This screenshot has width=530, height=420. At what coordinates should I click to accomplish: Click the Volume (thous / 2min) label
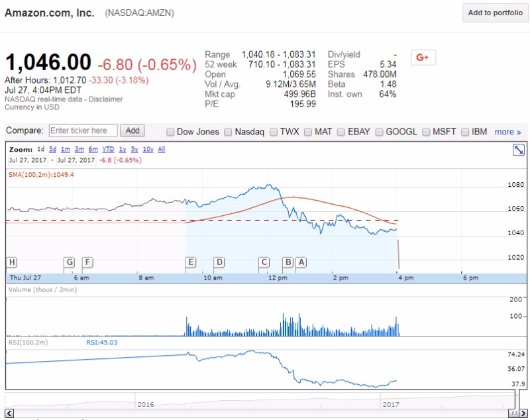42,289
